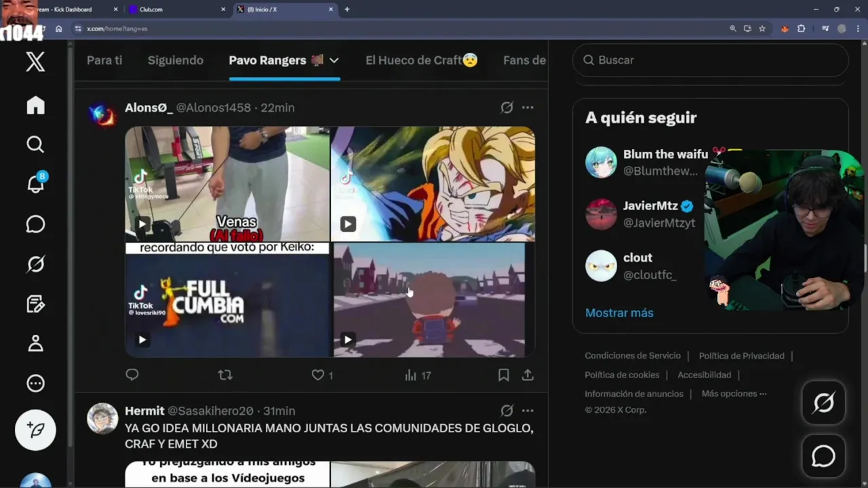The image size is (868, 488).
Task: Open a new browser tab
Action: click(x=347, y=9)
